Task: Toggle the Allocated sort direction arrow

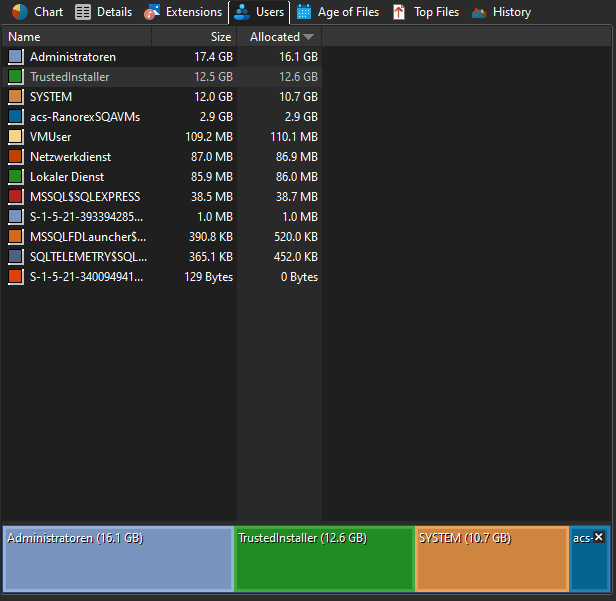Action: tap(308, 37)
